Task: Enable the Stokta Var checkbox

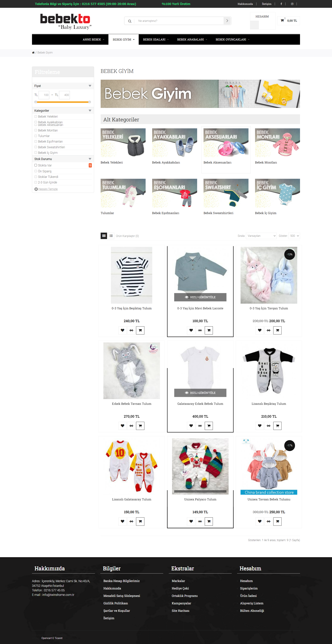Action: click(36, 165)
